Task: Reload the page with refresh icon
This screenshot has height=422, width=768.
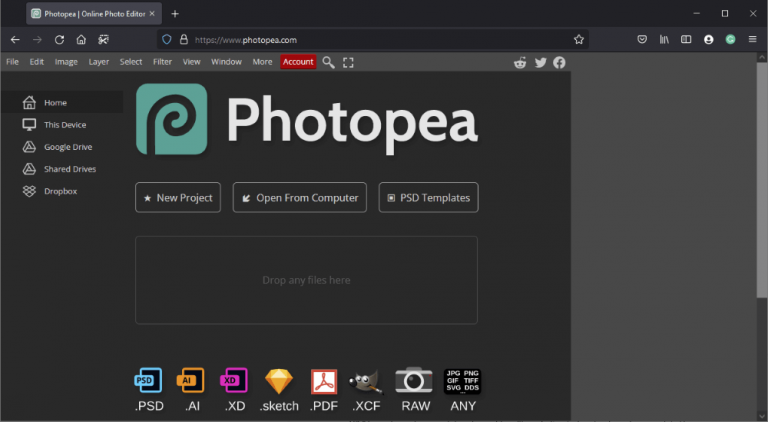Action: coord(59,40)
